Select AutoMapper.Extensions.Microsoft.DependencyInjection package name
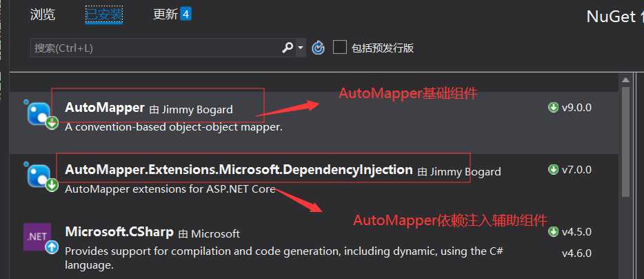Image resolution: width=644 pixels, height=279 pixels. click(x=239, y=169)
